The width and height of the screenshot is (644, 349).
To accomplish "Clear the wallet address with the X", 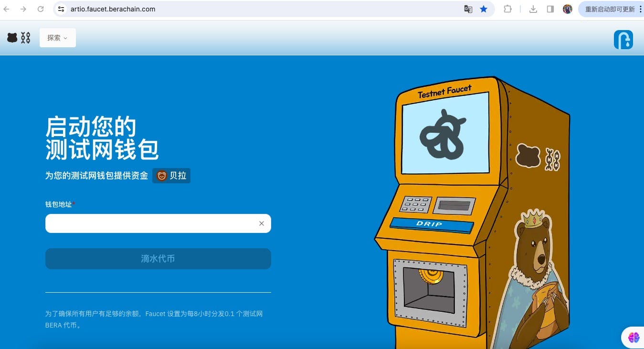I will point(262,223).
